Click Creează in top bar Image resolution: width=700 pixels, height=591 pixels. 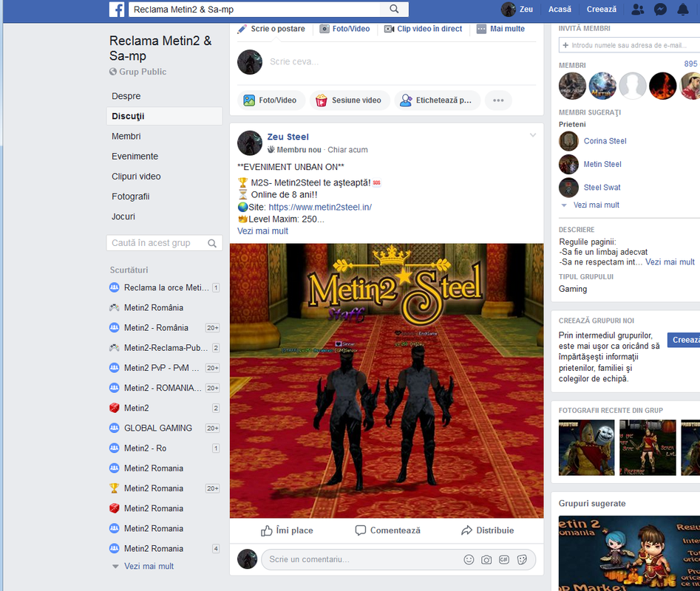[x=602, y=10]
